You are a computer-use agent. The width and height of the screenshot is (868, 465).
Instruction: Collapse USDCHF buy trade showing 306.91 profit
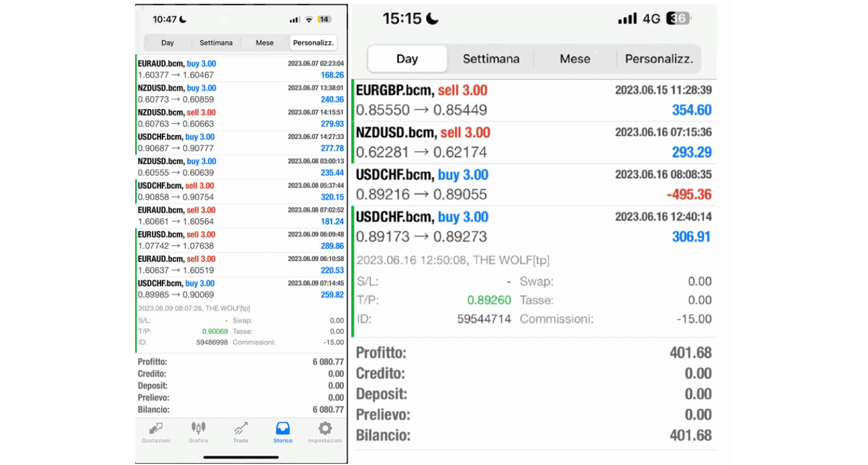(x=533, y=227)
